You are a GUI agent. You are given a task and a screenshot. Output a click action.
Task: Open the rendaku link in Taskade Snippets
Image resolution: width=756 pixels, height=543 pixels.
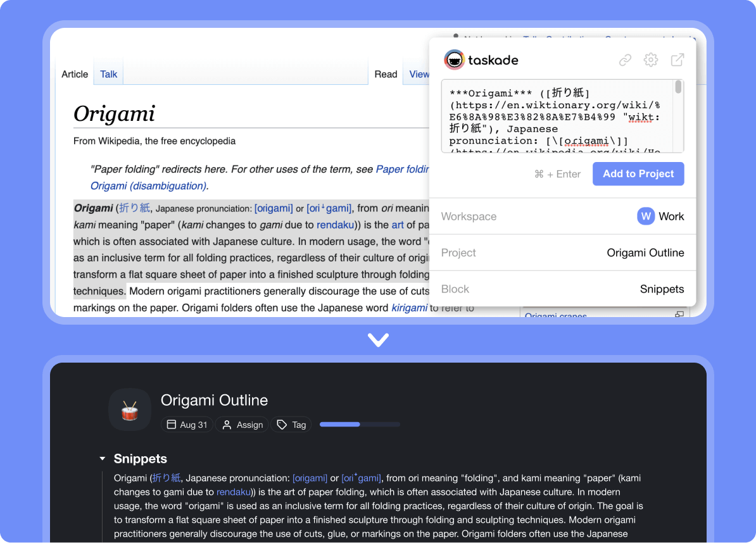click(x=234, y=492)
